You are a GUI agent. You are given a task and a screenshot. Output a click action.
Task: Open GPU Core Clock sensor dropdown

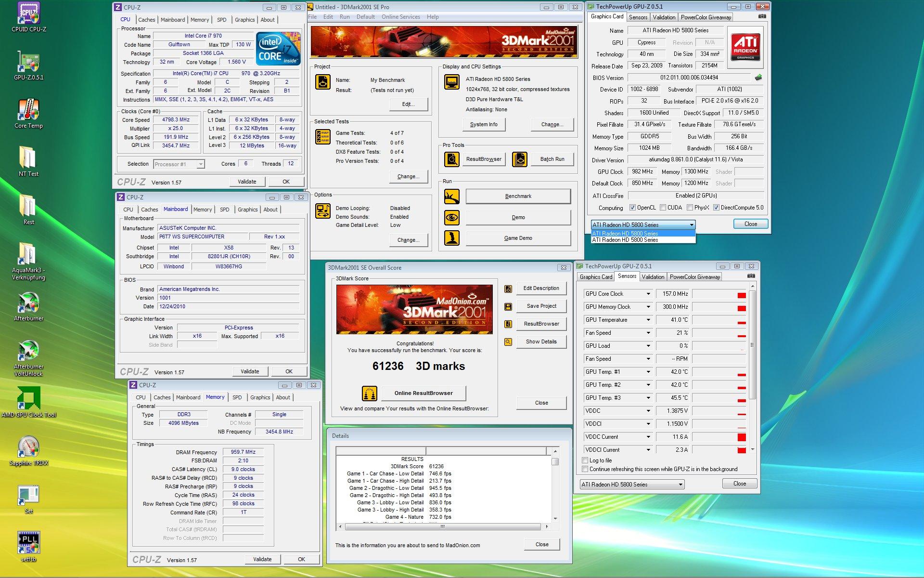click(x=648, y=294)
